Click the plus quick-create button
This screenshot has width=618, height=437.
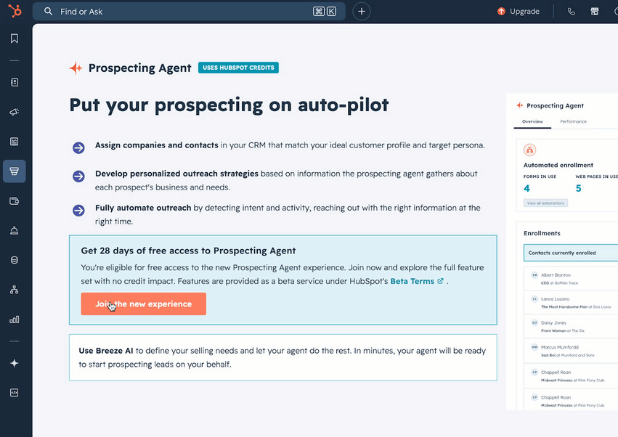click(361, 11)
